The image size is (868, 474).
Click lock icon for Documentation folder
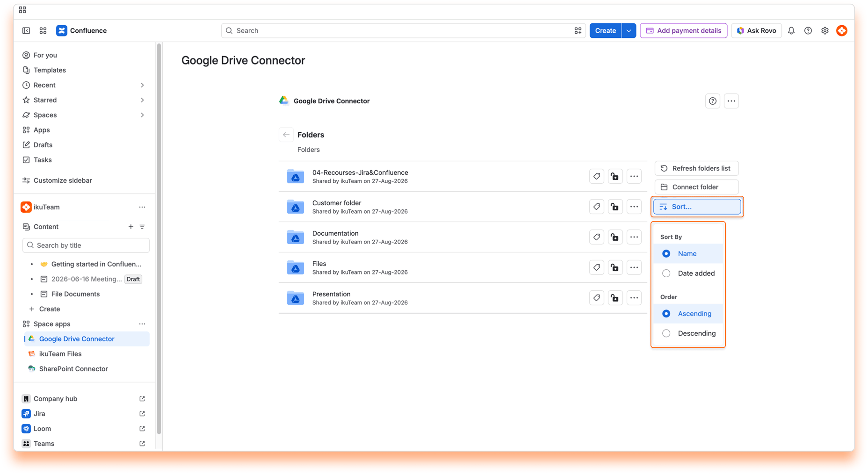pos(615,237)
